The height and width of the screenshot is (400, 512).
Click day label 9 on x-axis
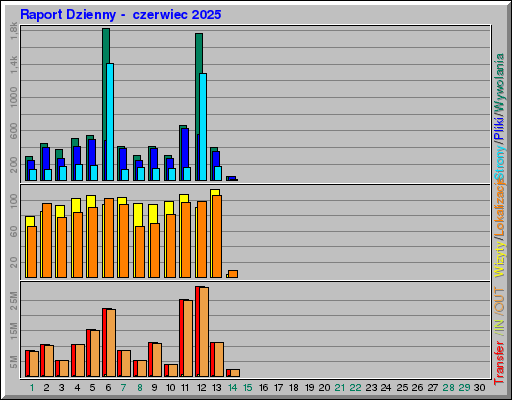[154, 388]
